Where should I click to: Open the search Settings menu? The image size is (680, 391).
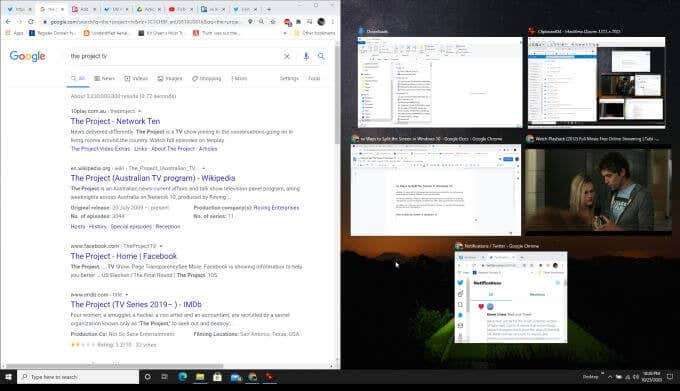tap(289, 78)
